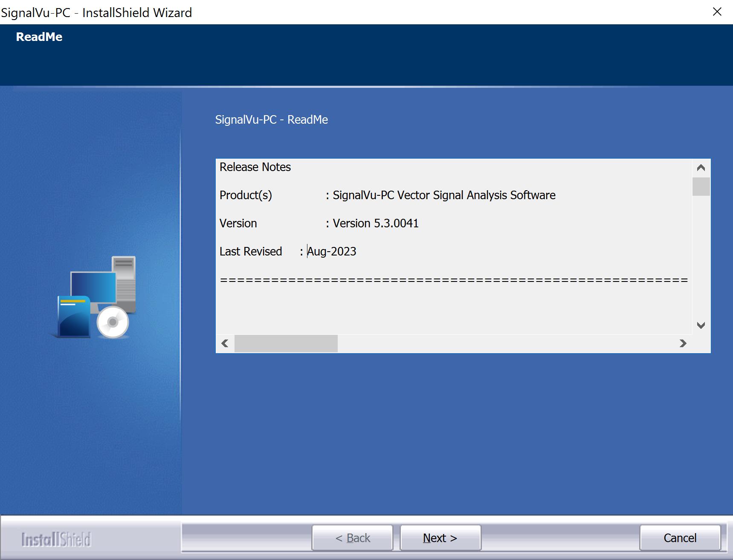The height and width of the screenshot is (560, 733).
Task: Cancel the SignalVu-PC installation
Action: click(680, 538)
